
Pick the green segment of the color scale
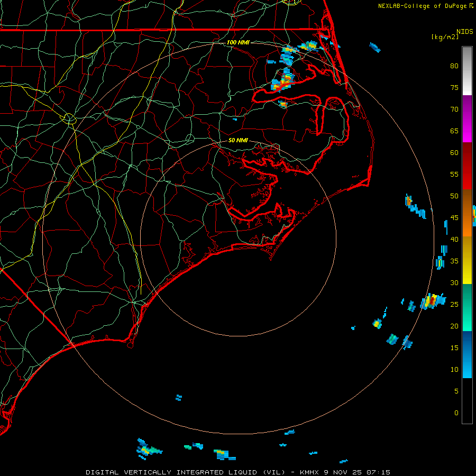tap(467, 307)
